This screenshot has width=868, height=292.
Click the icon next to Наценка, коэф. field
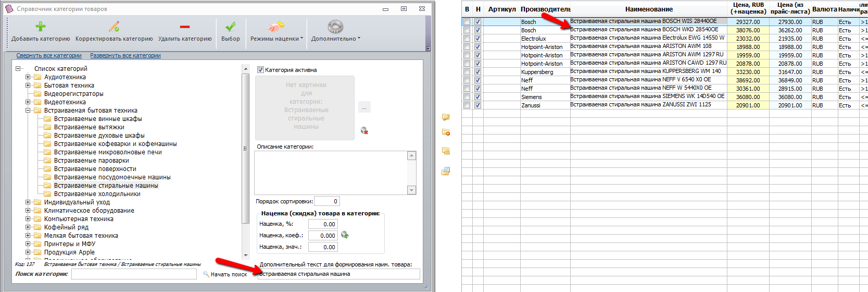point(345,235)
